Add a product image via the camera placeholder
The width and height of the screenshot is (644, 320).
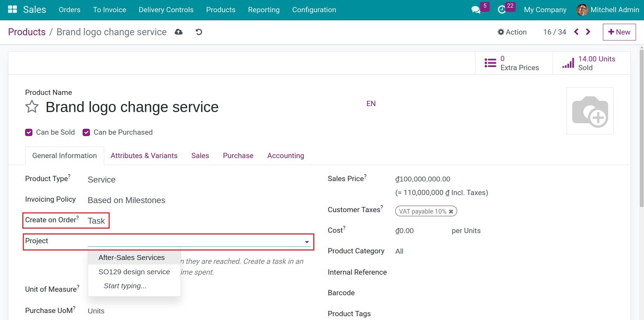click(590, 111)
